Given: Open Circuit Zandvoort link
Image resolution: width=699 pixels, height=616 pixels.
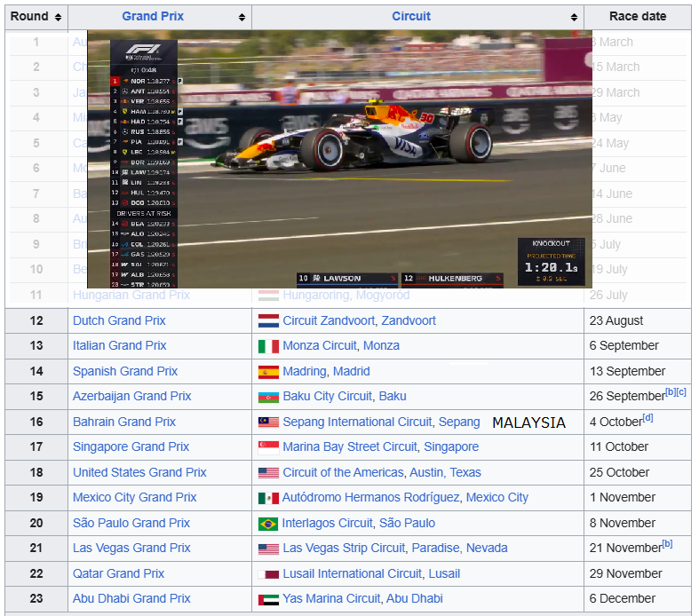Looking at the screenshot, I should tap(329, 320).
